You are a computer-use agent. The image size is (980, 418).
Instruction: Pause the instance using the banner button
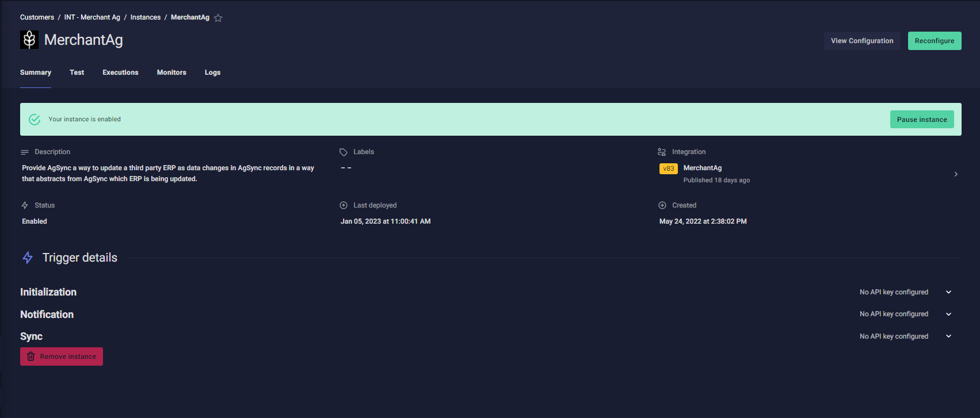click(921, 120)
